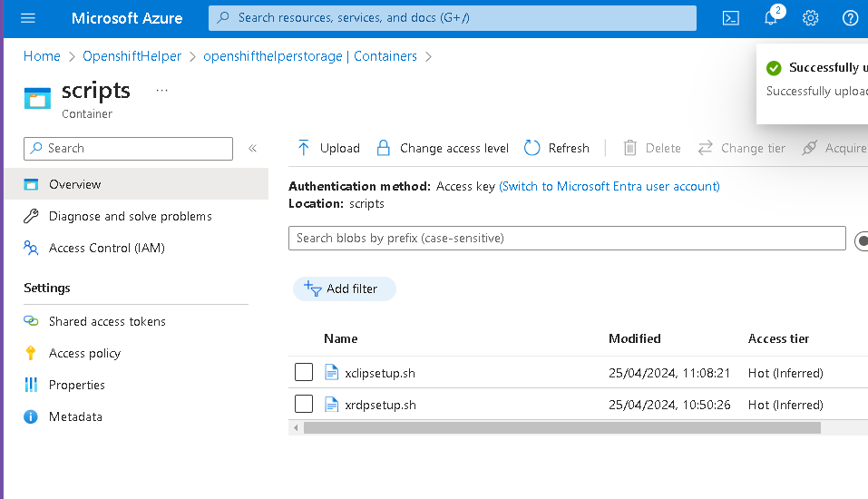This screenshot has width=868, height=499.
Task: Tick the checkbox for xclipsetup.sh
Action: tap(303, 372)
